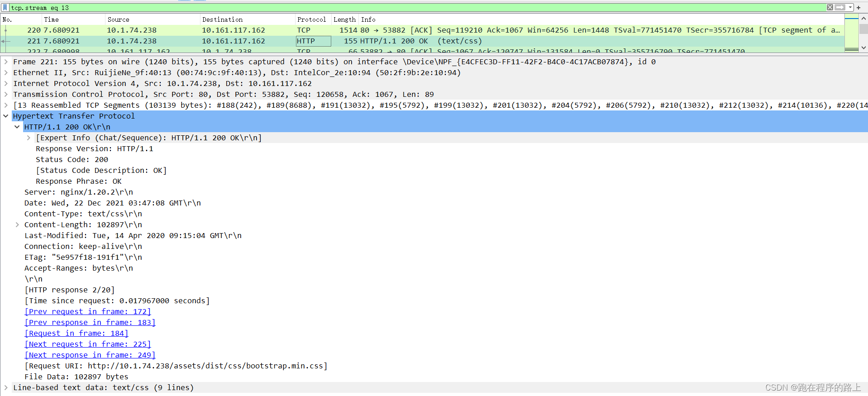This screenshot has width=868, height=396.
Task: Click the display filter bookmark icon
Action: (x=5, y=8)
